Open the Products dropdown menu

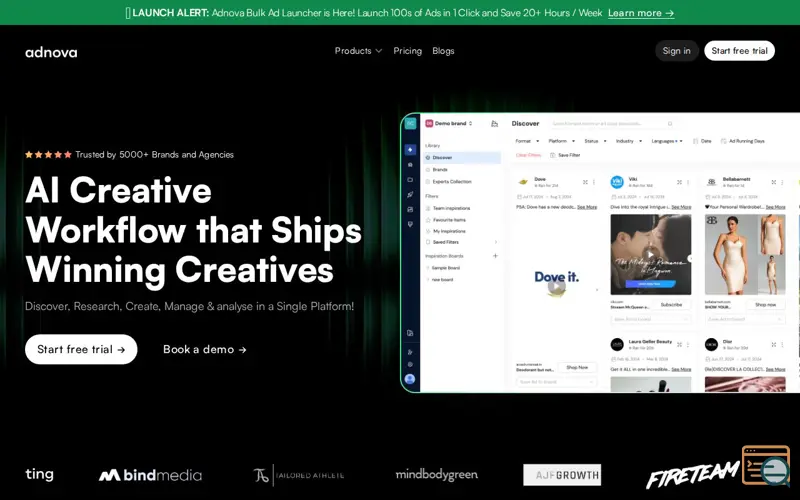tap(358, 51)
